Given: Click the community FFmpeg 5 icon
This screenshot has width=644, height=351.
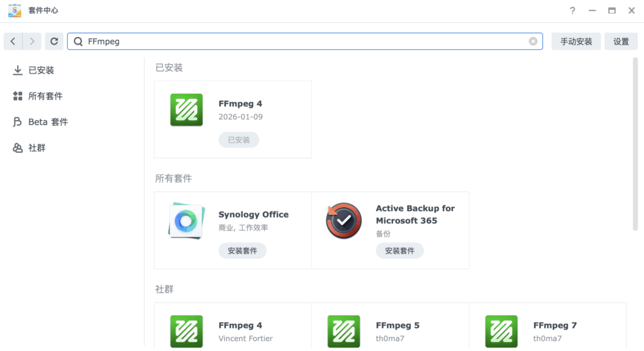Looking at the screenshot, I should coord(343,331).
